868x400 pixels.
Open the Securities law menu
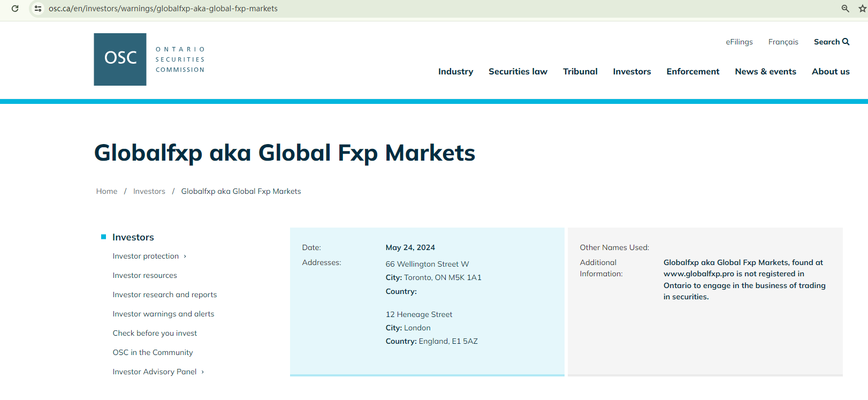(x=517, y=72)
